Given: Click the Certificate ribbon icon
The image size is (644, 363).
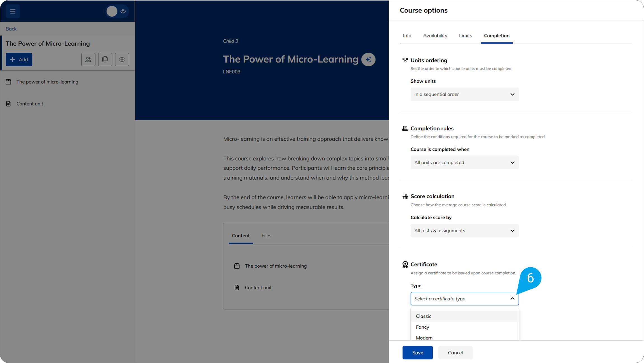Looking at the screenshot, I should pyautogui.click(x=405, y=264).
